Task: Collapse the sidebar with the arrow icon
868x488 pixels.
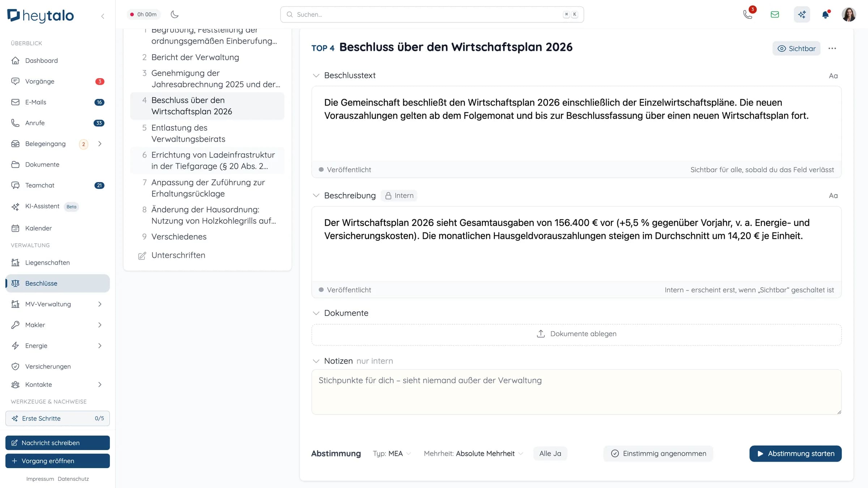Action: pos(103,16)
